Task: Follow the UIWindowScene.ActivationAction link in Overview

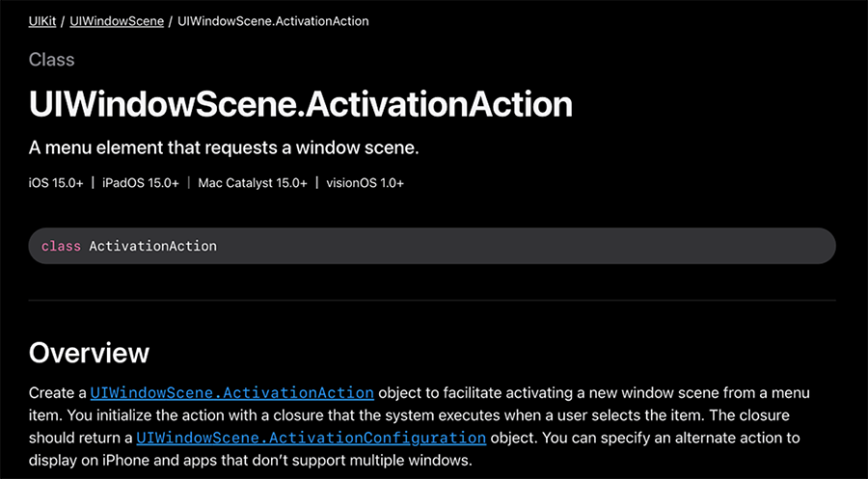Action: pos(231,393)
